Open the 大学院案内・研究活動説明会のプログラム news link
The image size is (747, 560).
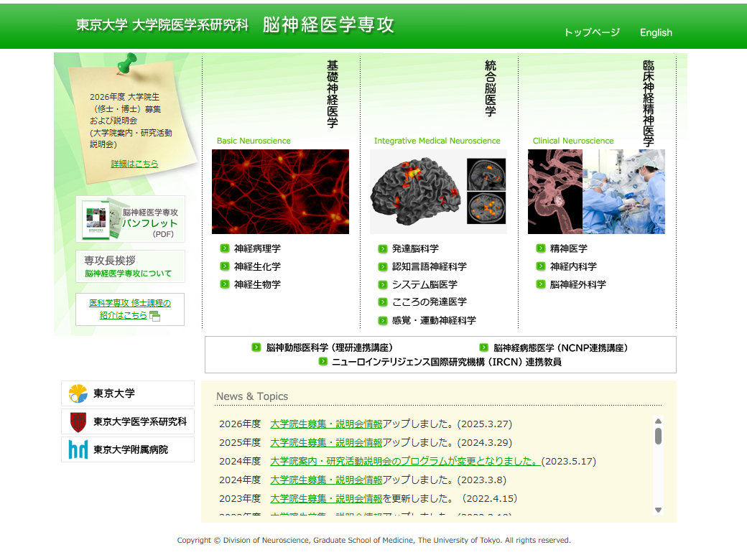405,461
